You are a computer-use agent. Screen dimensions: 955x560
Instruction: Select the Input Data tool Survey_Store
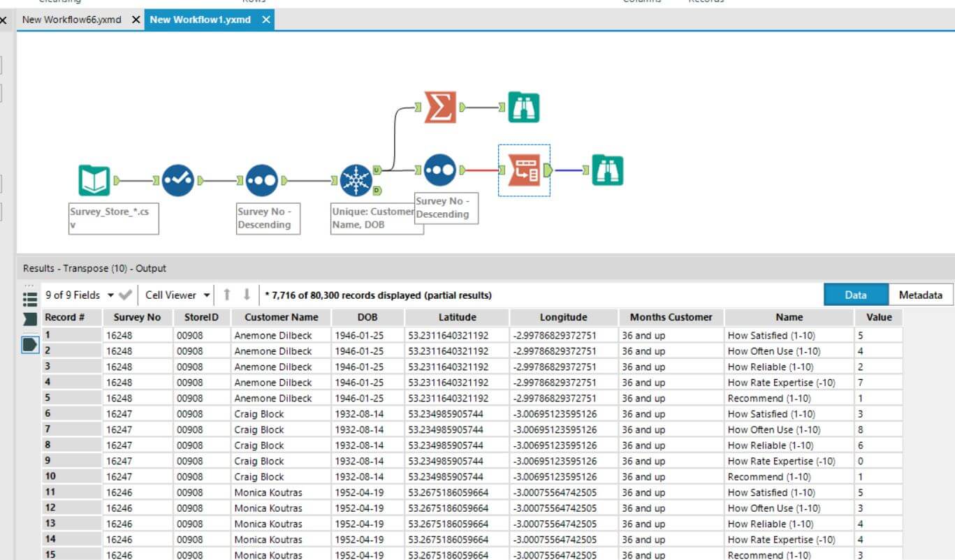pos(94,181)
